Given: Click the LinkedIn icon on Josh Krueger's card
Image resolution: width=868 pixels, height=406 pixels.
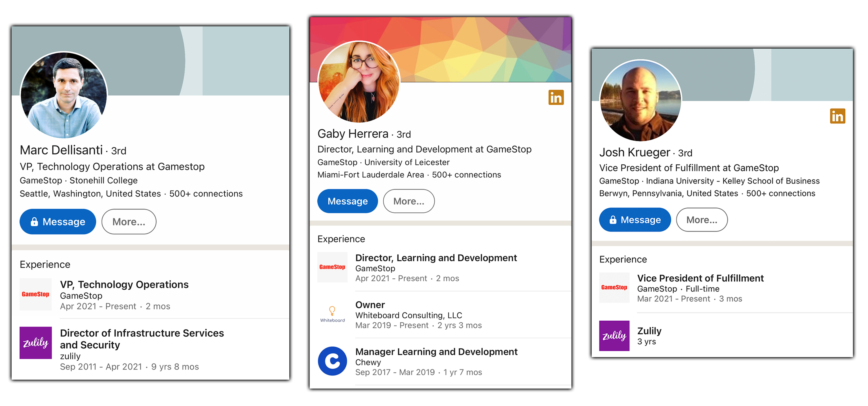Looking at the screenshot, I should [x=837, y=116].
